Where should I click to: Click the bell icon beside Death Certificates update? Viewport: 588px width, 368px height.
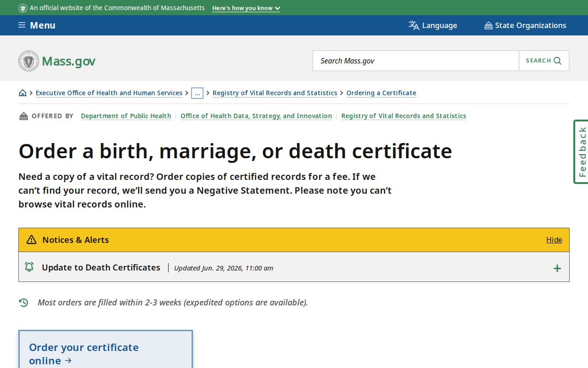point(29,267)
